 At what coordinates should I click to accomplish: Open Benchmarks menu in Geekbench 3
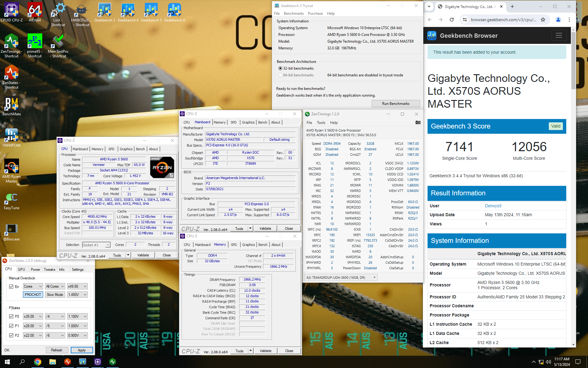pos(294,13)
